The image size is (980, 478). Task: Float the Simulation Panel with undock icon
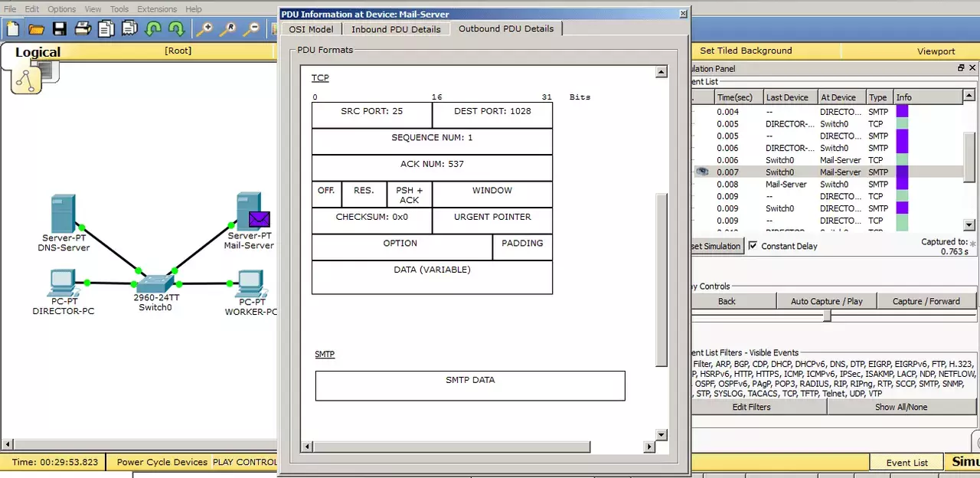[x=961, y=68]
